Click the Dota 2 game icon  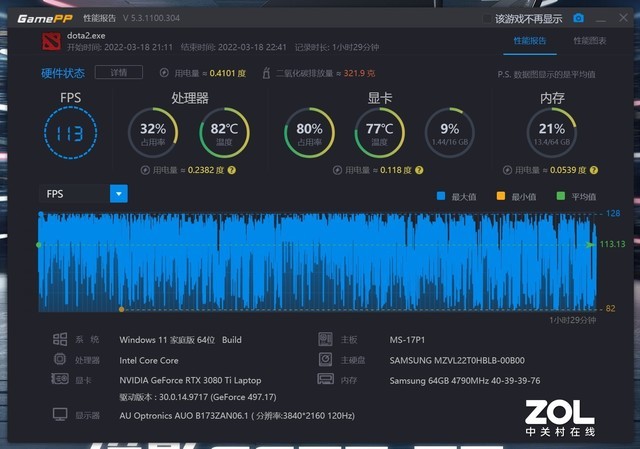click(x=51, y=42)
